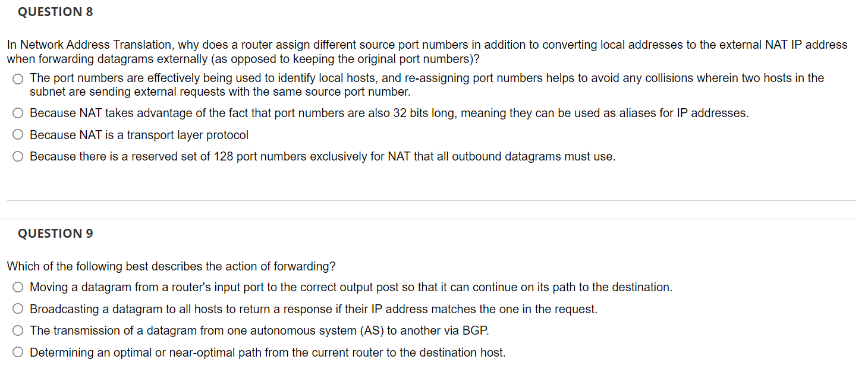Click the answer text 'Determining an optimal or near-optimal path'
Image resolution: width=868 pixels, height=378 pixels.
click(268, 353)
